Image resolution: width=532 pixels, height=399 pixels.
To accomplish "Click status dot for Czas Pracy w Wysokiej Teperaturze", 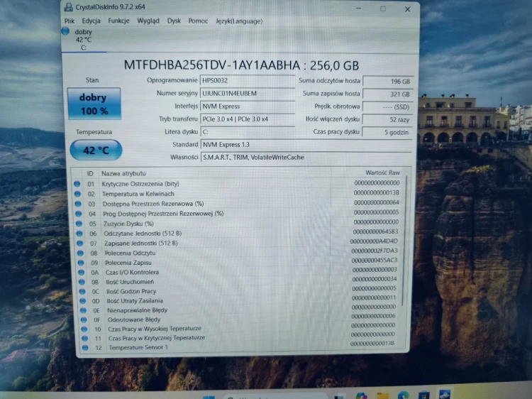I will coord(84,329).
